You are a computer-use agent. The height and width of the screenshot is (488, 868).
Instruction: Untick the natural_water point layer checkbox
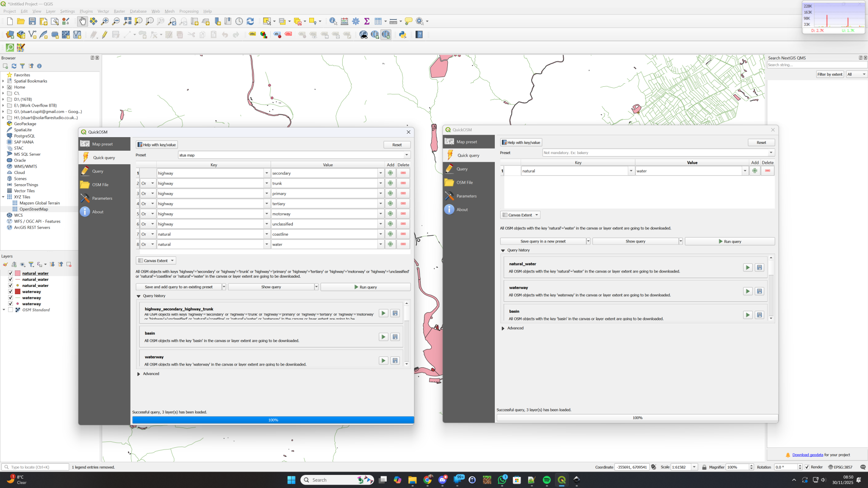click(11, 286)
